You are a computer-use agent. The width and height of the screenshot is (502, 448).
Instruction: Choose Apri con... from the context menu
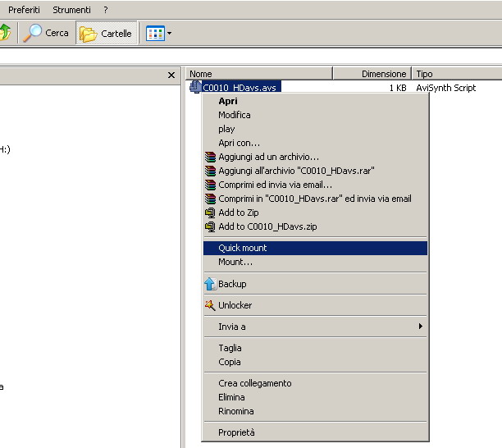coord(315,143)
